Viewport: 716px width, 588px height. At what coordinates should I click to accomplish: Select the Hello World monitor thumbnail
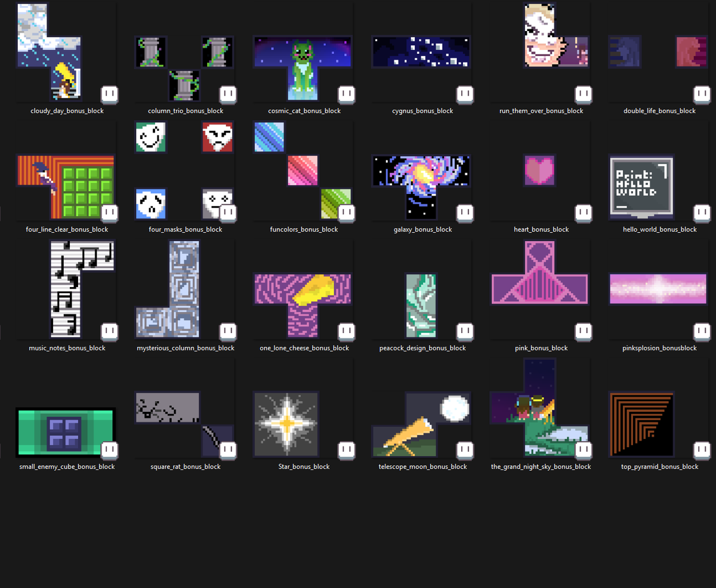pos(642,187)
